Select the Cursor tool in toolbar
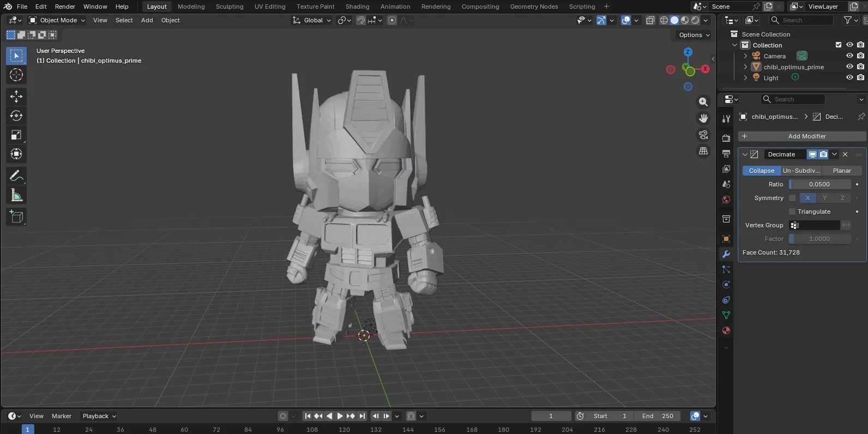Image resolution: width=868 pixels, height=434 pixels. pos(16,75)
